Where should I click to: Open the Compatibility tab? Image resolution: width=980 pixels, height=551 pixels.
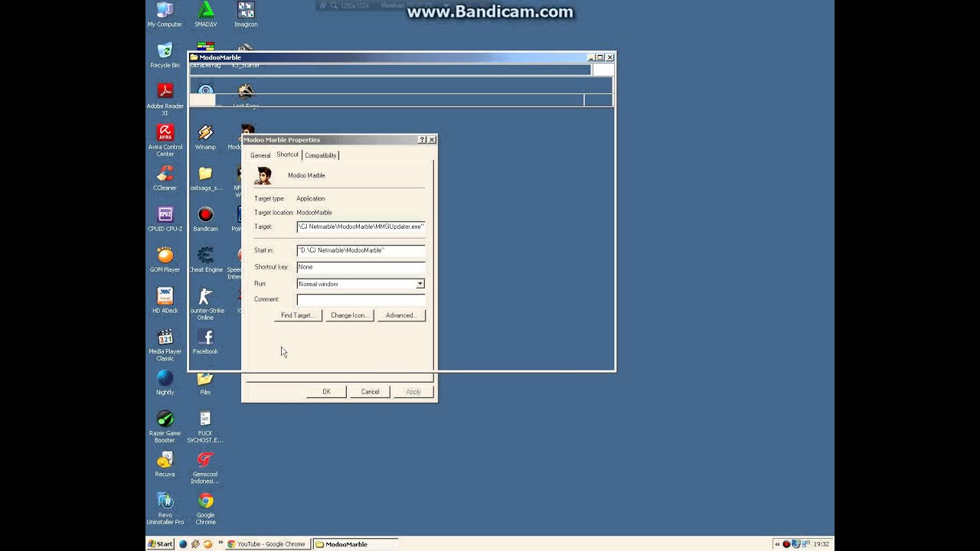click(320, 155)
